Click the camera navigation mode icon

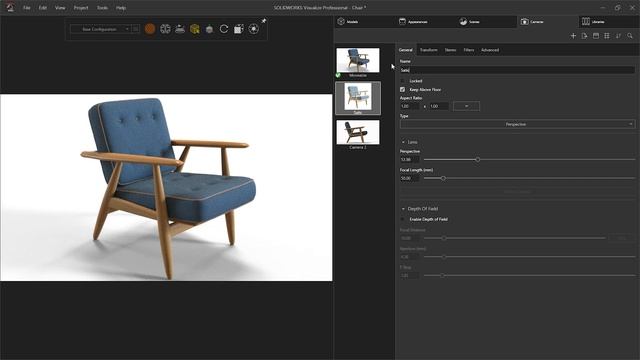click(165, 29)
